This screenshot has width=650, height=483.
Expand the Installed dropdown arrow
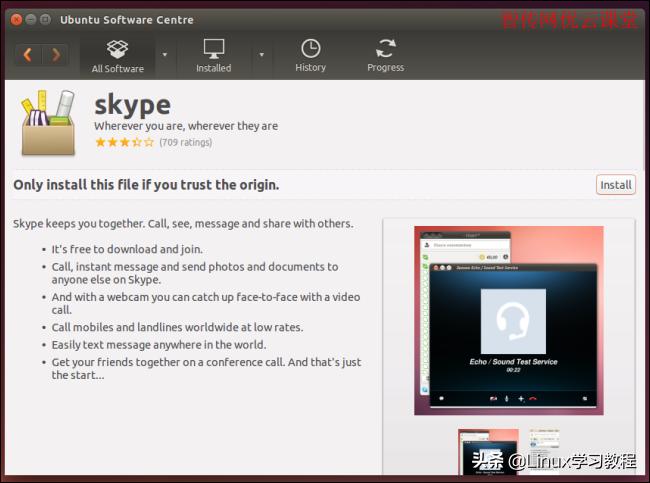tap(261, 55)
